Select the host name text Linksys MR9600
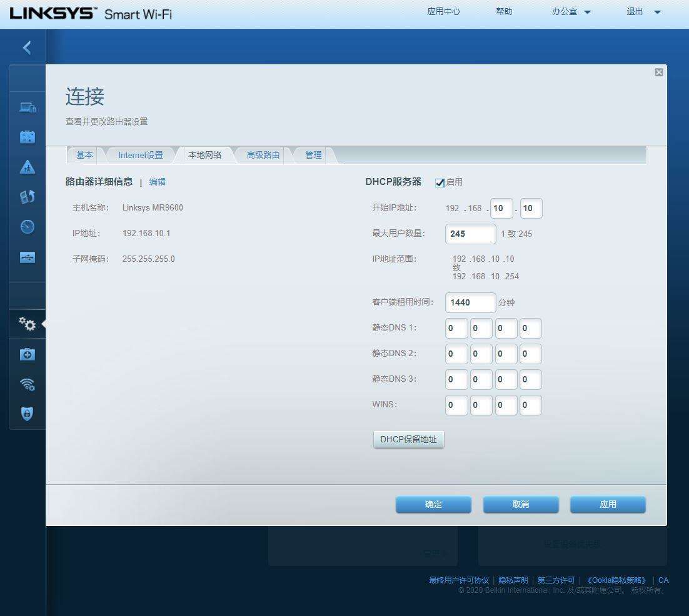Screen dimensions: 689x616 click(x=153, y=207)
